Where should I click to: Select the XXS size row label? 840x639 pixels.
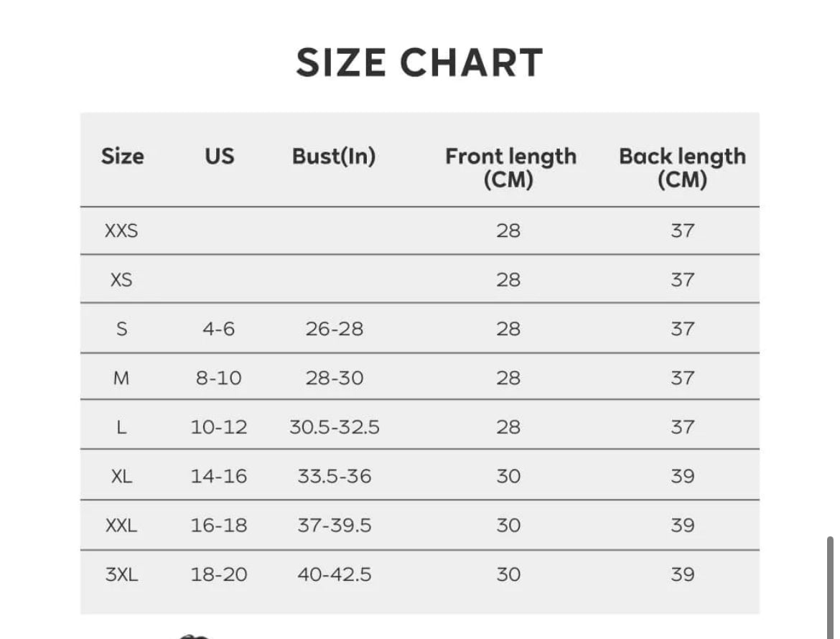tap(121, 230)
